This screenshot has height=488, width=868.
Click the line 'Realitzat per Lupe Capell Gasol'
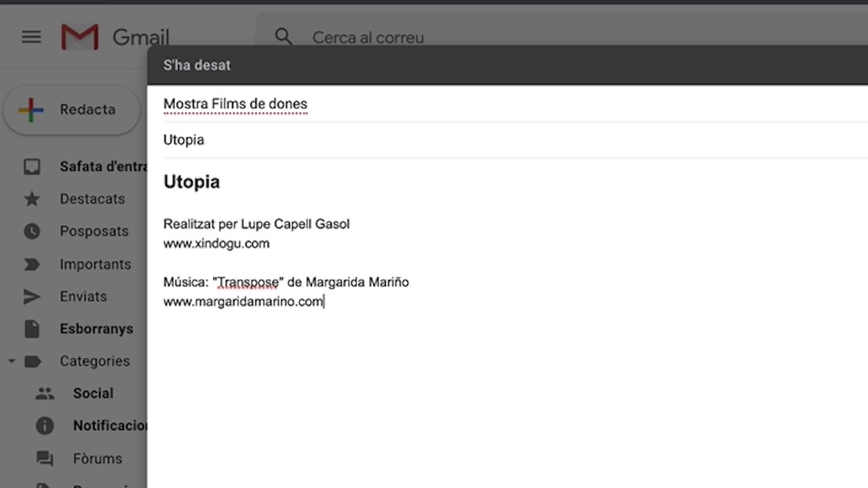point(256,224)
